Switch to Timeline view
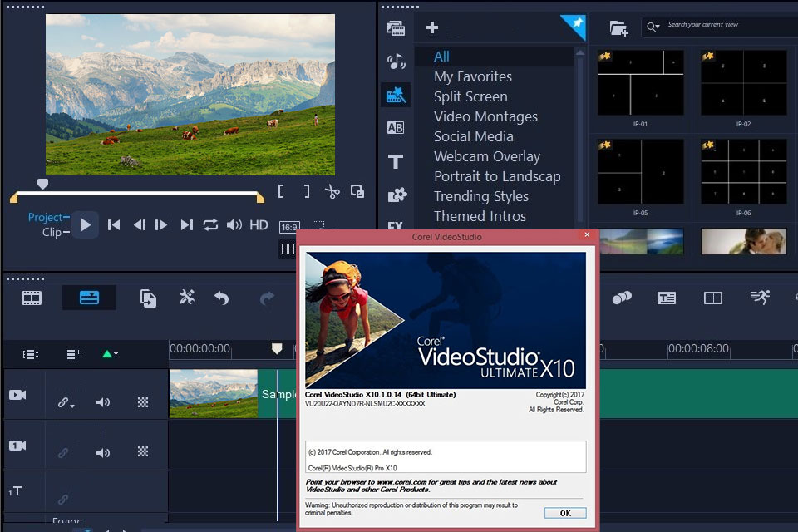The height and width of the screenshot is (532, 798). (x=89, y=298)
